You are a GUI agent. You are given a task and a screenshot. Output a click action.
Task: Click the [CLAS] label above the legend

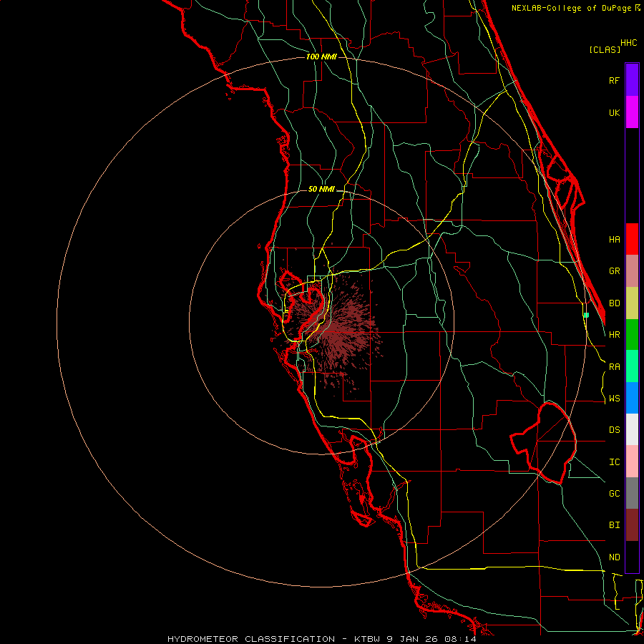(x=605, y=49)
